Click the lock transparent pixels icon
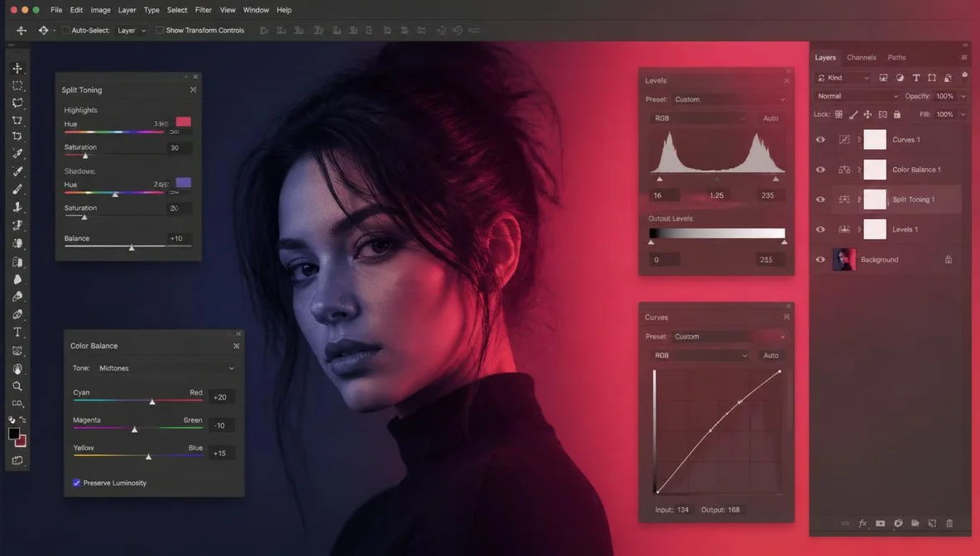Viewport: 980px width, 556px height. (838, 114)
